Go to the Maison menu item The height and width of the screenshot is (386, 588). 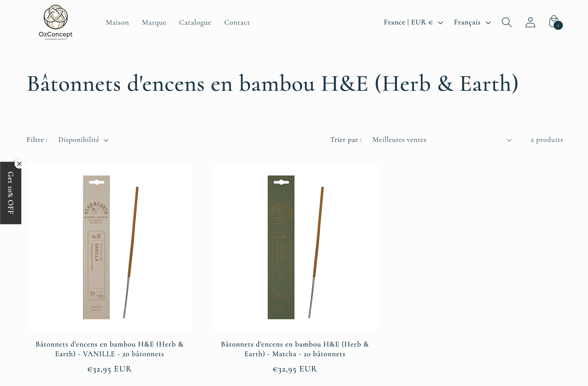click(117, 23)
